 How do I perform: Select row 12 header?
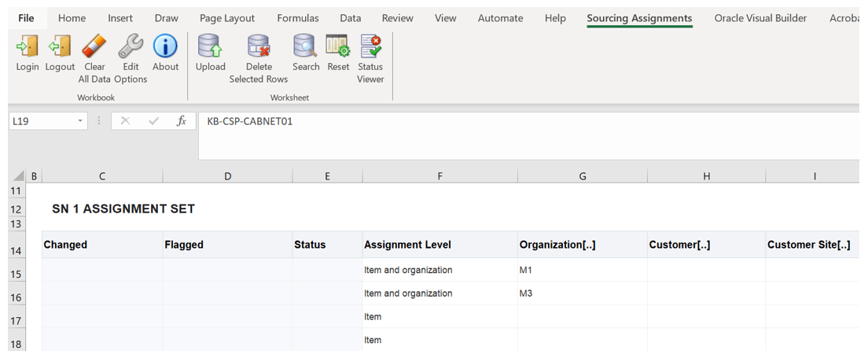tap(16, 209)
